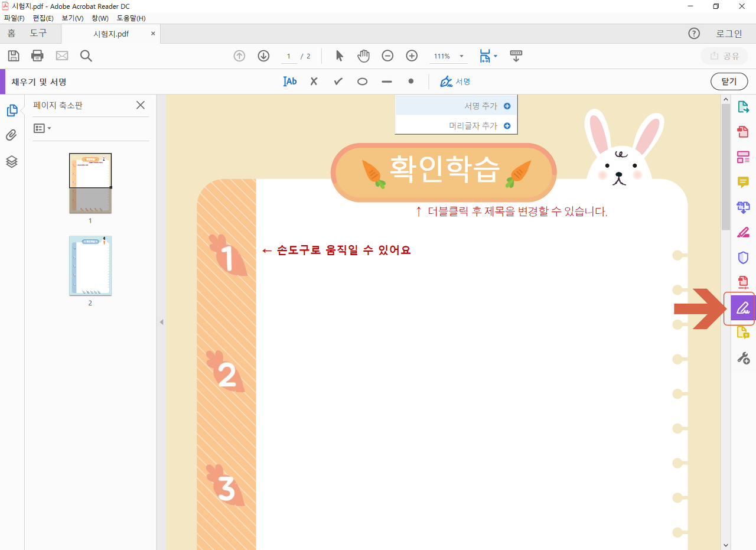Select page 1 thumbnail
This screenshot has width=756, height=550.
click(x=90, y=183)
